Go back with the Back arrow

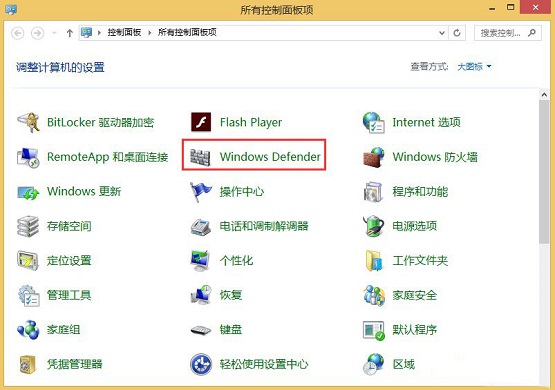pyautogui.click(x=18, y=33)
